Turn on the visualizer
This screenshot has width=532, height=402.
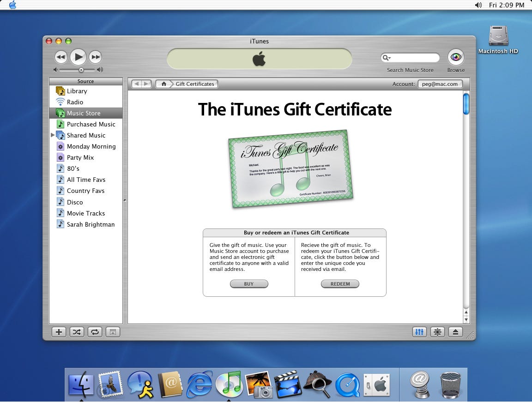pos(437,332)
